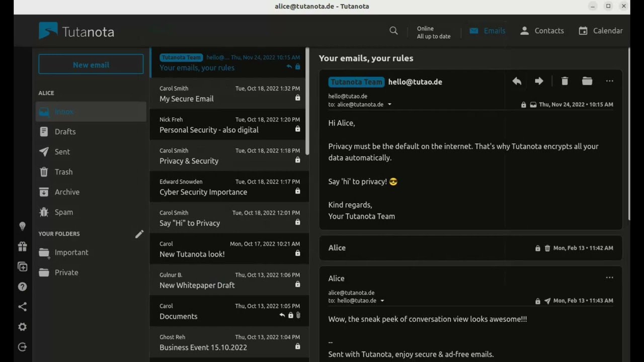Open more options for first email
Viewport: 644px width, 362px height.
point(609,81)
